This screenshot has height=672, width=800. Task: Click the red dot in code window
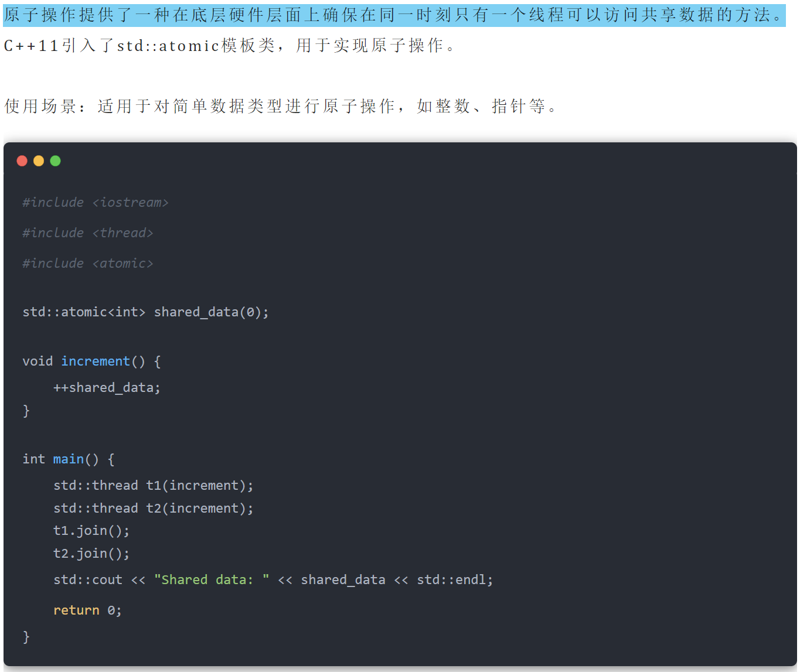click(22, 161)
